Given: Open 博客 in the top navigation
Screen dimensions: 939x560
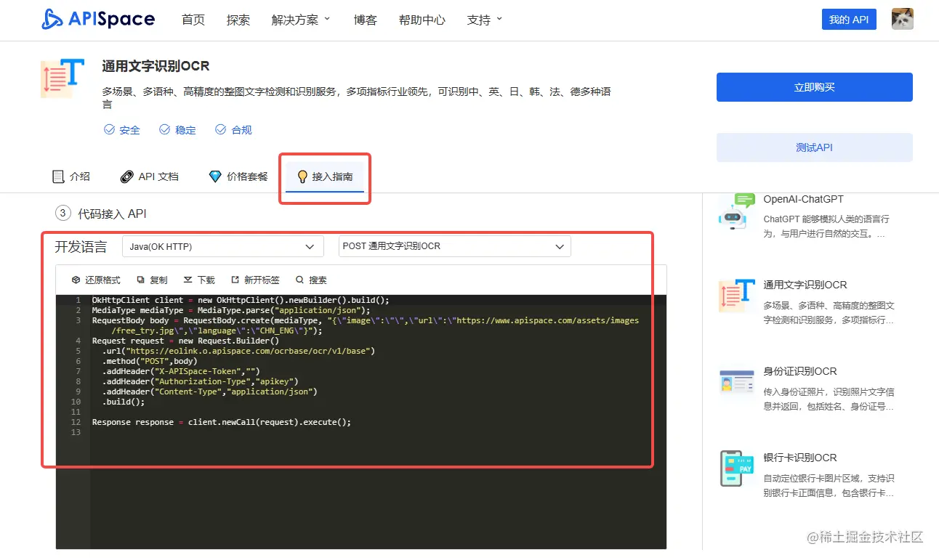Looking at the screenshot, I should (366, 20).
